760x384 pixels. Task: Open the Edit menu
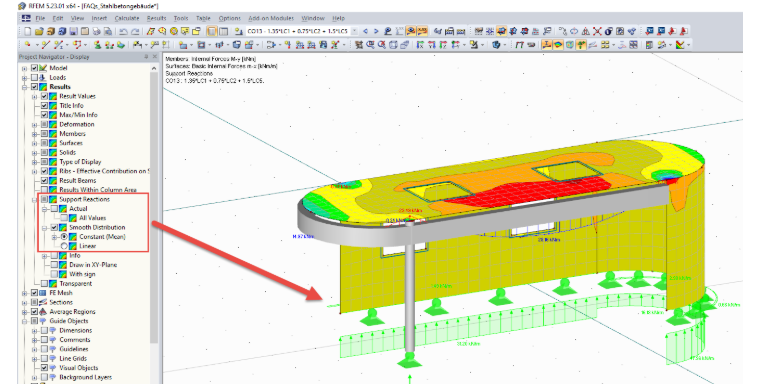pyautogui.click(x=58, y=18)
